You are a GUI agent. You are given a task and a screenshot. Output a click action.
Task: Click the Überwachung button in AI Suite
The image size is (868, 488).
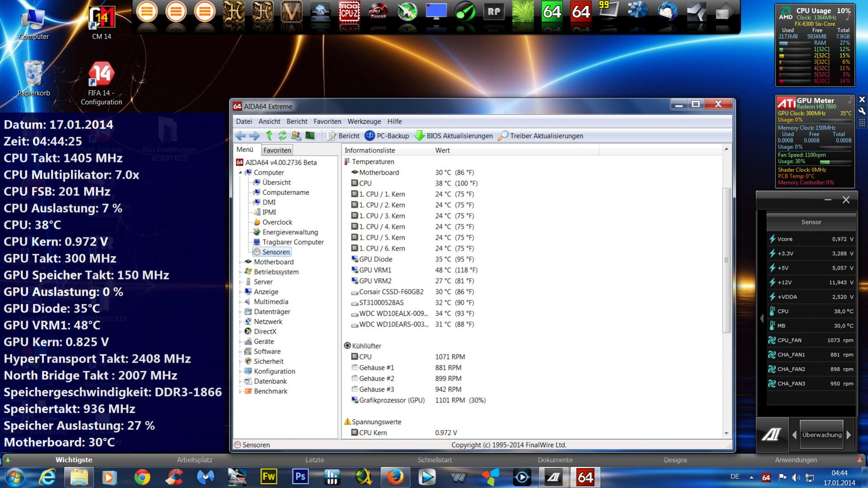(x=821, y=435)
